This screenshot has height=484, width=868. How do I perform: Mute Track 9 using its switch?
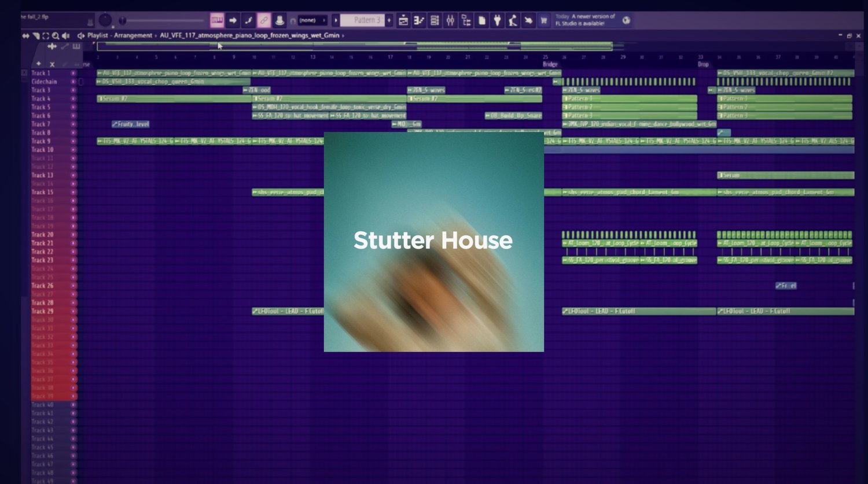click(73, 141)
